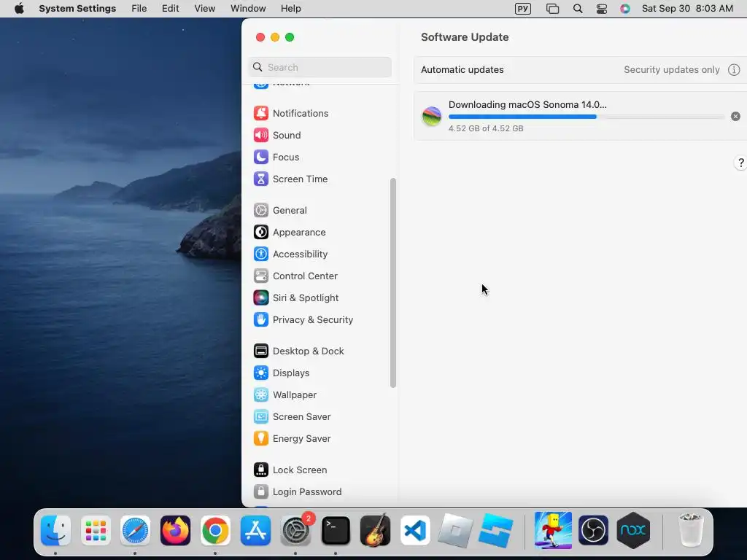Screen dimensions: 747x560
Task: Open Siri & Spotlight icon
Action: pos(260,298)
